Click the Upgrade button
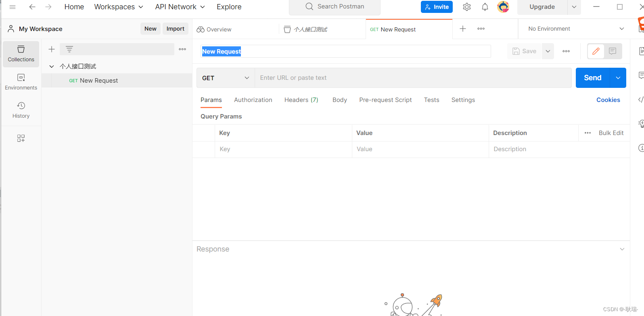The height and width of the screenshot is (316, 644). pyautogui.click(x=542, y=7)
